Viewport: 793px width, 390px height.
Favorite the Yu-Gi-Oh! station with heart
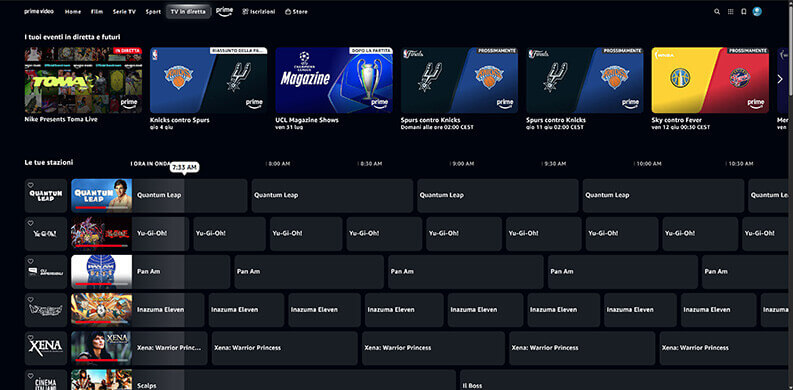click(x=30, y=223)
